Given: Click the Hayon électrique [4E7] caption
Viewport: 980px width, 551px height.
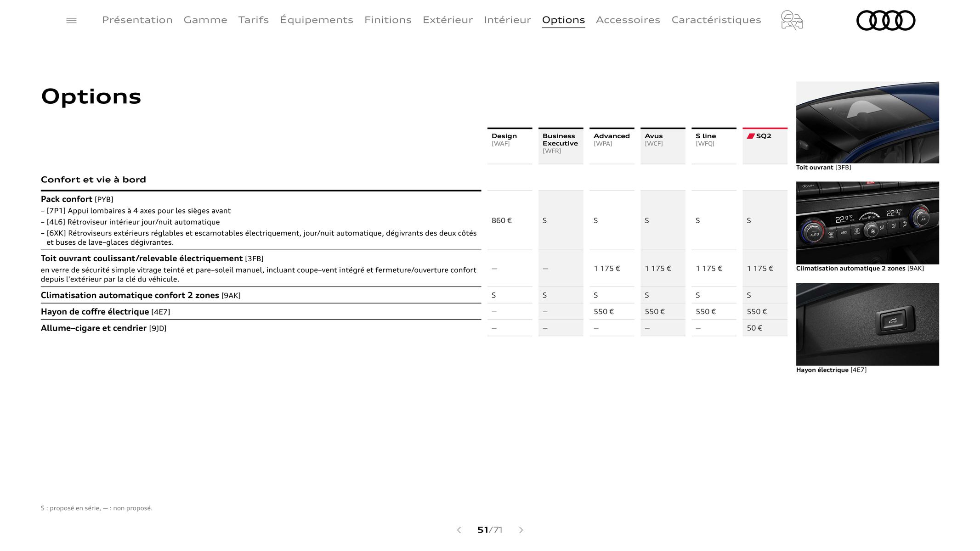Looking at the screenshot, I should pos(831,370).
